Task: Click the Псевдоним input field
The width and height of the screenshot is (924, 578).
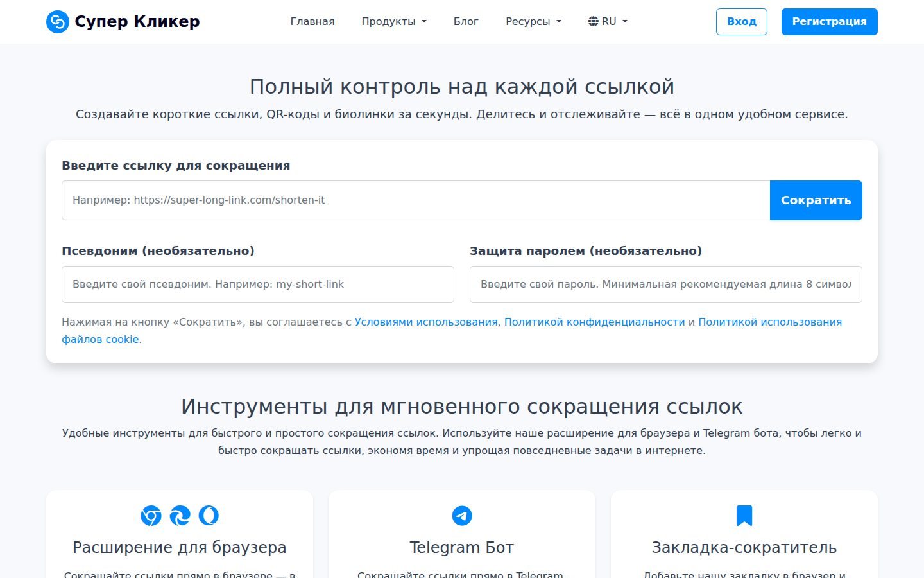Action: [x=258, y=285]
